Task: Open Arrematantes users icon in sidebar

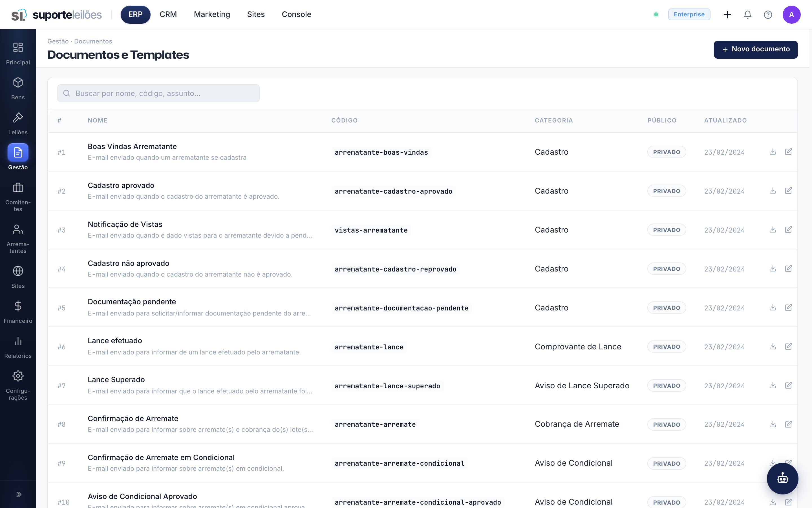Action: click(18, 229)
